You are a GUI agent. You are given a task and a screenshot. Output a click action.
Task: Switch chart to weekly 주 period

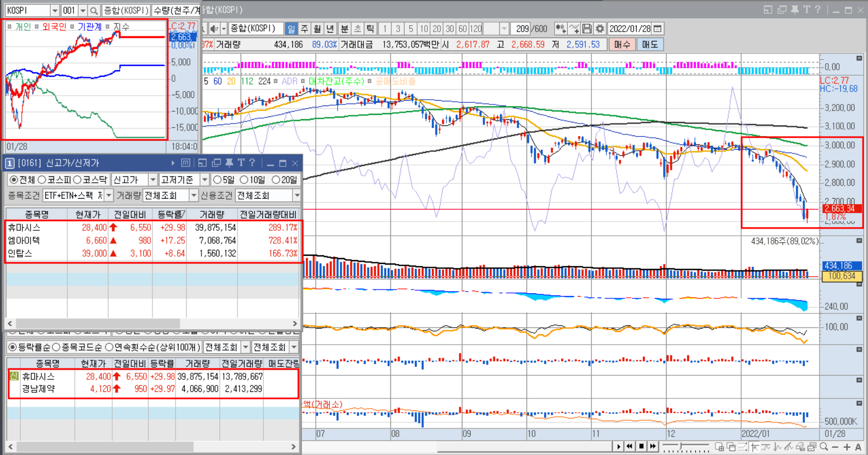[x=304, y=29]
